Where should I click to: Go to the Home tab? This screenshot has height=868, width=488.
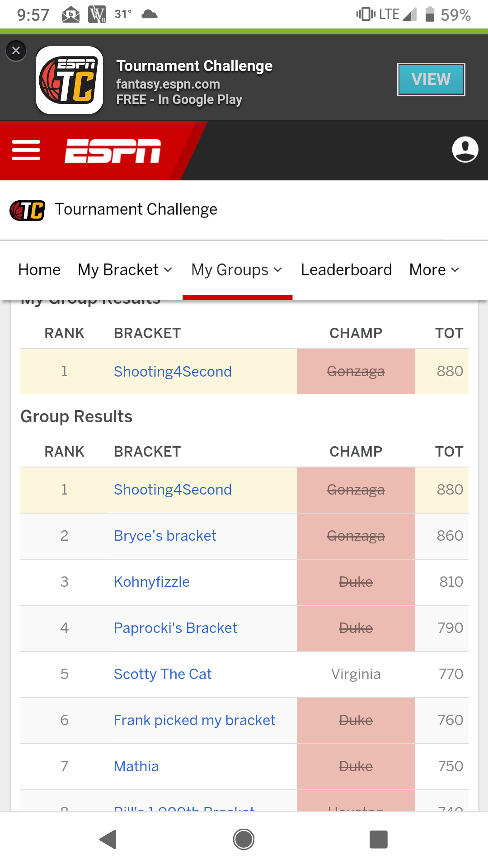39,270
